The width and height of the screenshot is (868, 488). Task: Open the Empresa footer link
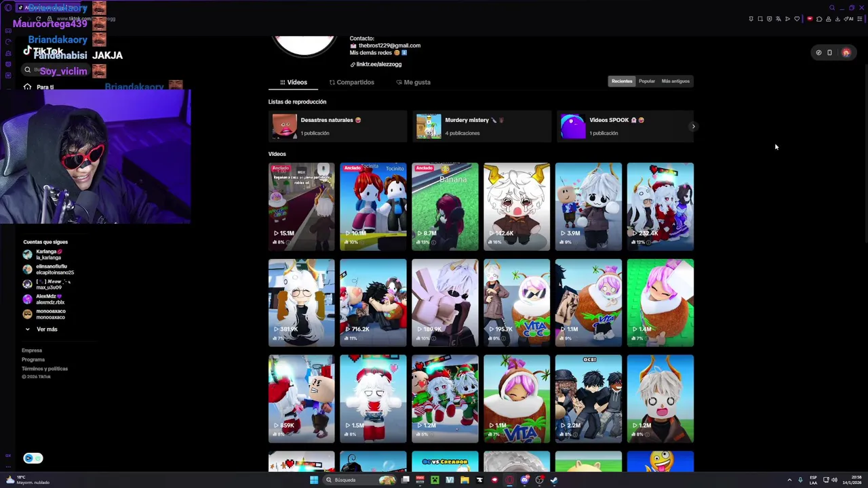click(32, 350)
